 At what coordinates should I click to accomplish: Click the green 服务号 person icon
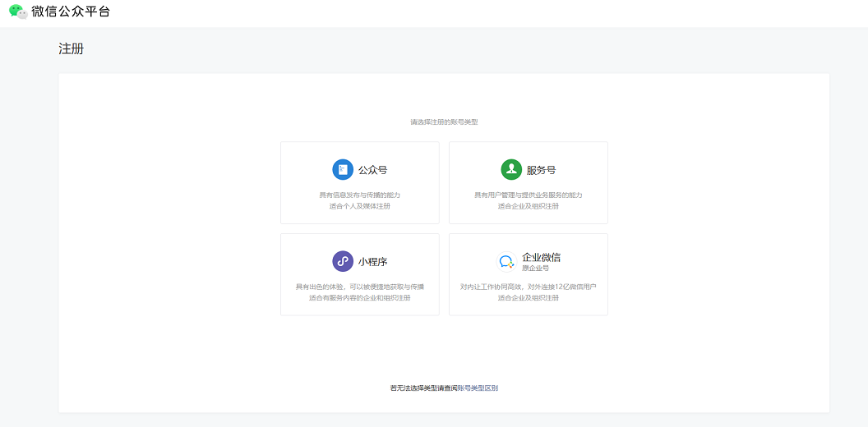(511, 169)
